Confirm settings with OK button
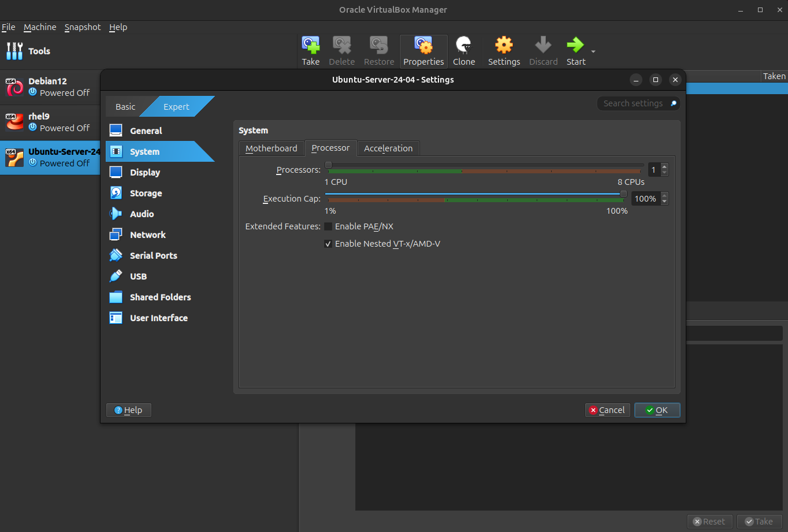Image resolution: width=788 pixels, height=532 pixels. coord(657,410)
